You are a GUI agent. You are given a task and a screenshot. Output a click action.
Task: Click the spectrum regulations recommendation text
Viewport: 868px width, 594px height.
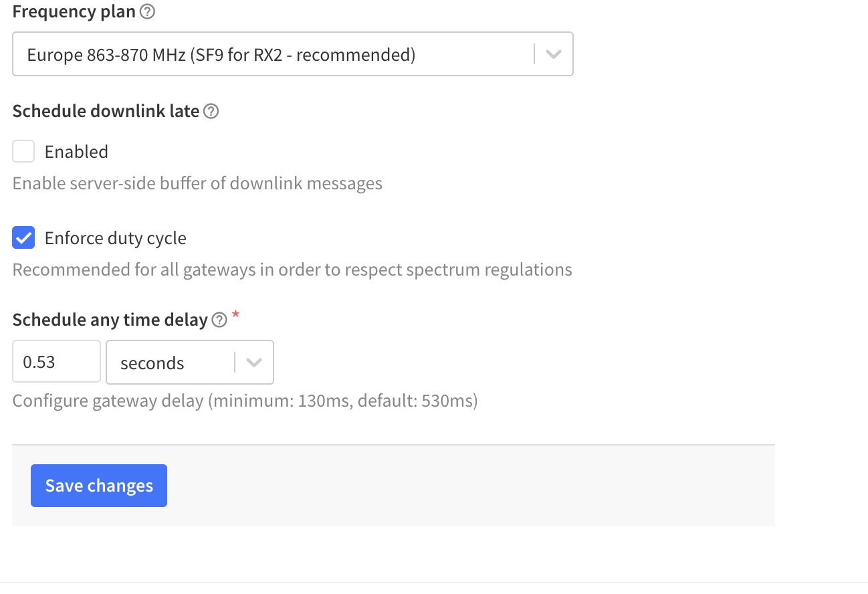pyautogui.click(x=292, y=270)
